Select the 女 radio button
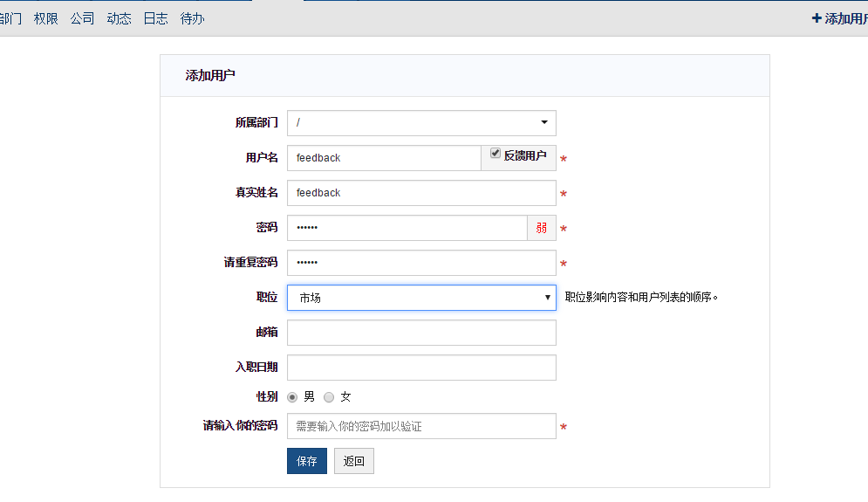This screenshot has width=868, height=502. pos(329,397)
